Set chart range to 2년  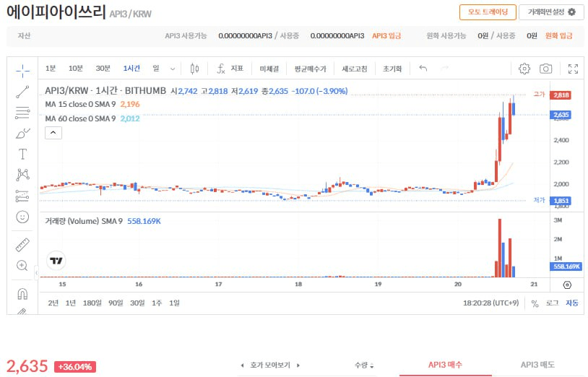(x=53, y=303)
